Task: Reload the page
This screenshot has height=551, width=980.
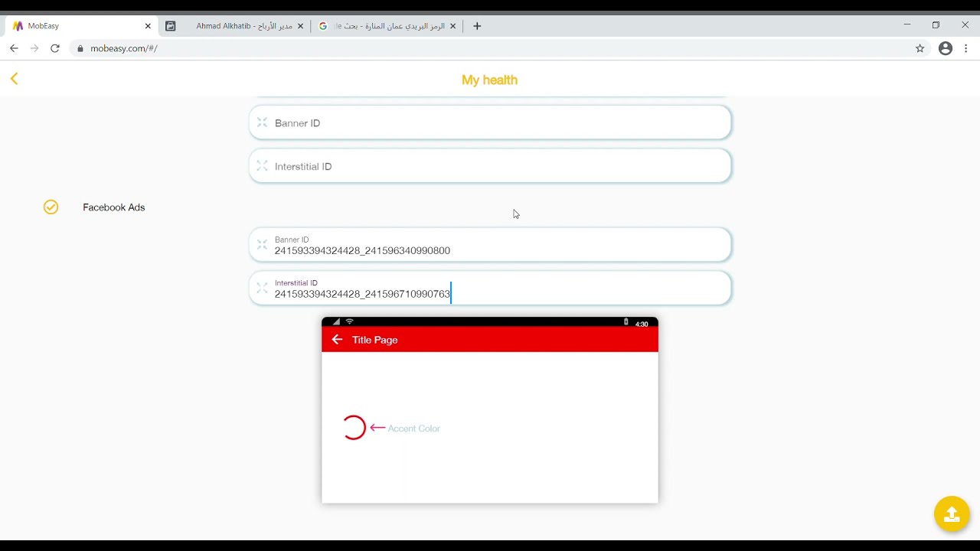Action: pos(55,48)
